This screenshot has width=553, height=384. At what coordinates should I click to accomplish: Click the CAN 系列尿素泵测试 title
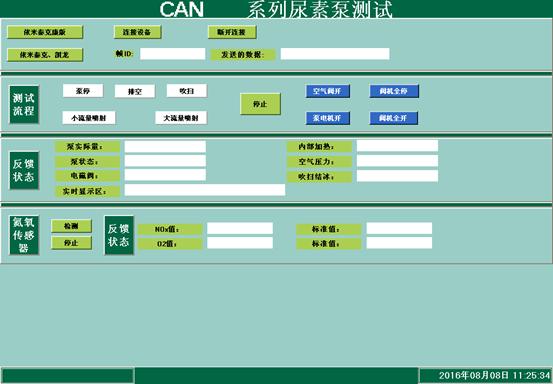coord(276,10)
